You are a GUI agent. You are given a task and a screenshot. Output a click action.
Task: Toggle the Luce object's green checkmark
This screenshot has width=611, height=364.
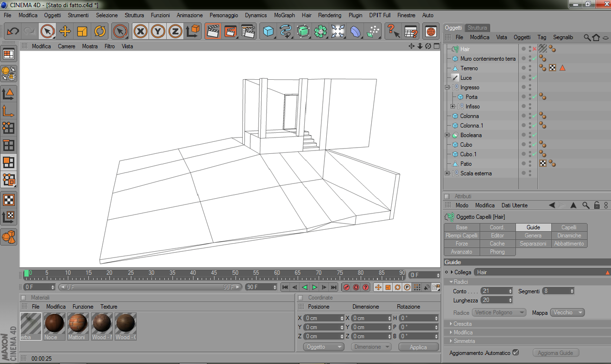(x=535, y=78)
